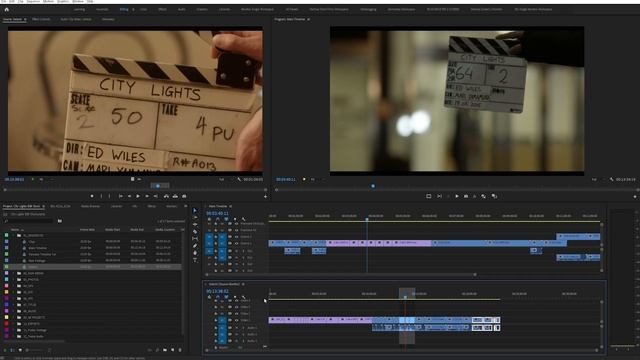Select the Razor tool

coord(195,231)
